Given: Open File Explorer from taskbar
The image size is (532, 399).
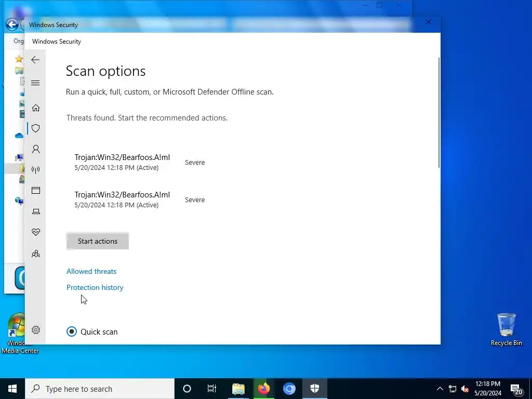Looking at the screenshot, I should point(238,389).
